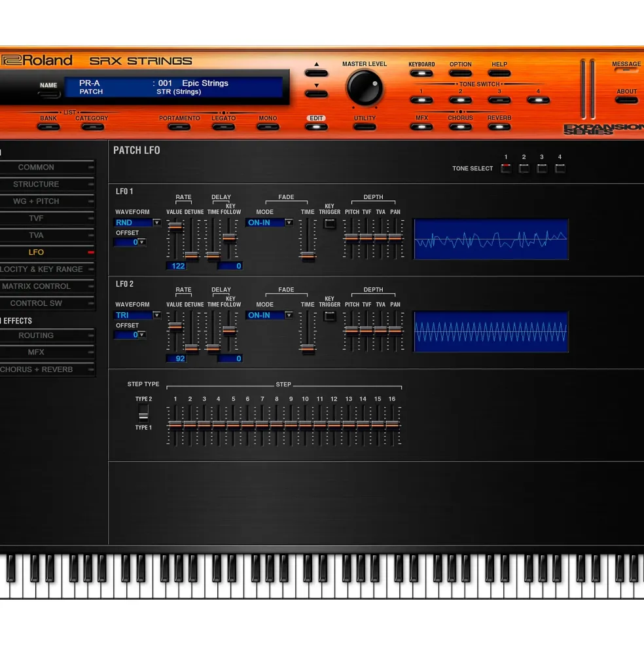Click LFO 1 rate value field 122
The height and width of the screenshot is (645, 644).
[177, 266]
